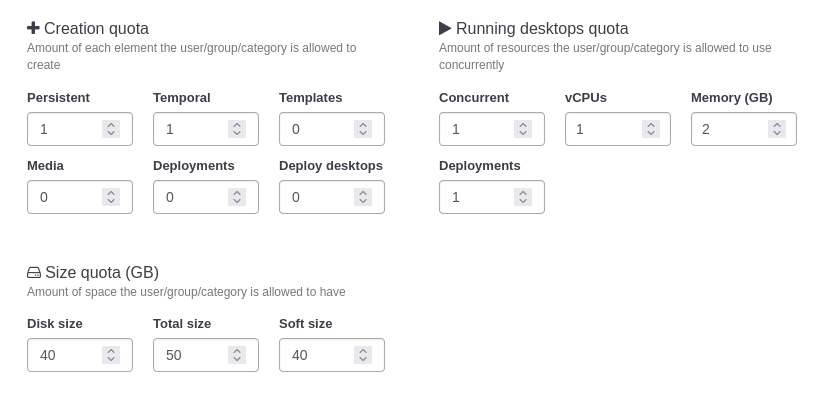This screenshot has height=402, width=824.
Task: Click the plus icon beside Creation quota
Action: (x=33, y=28)
